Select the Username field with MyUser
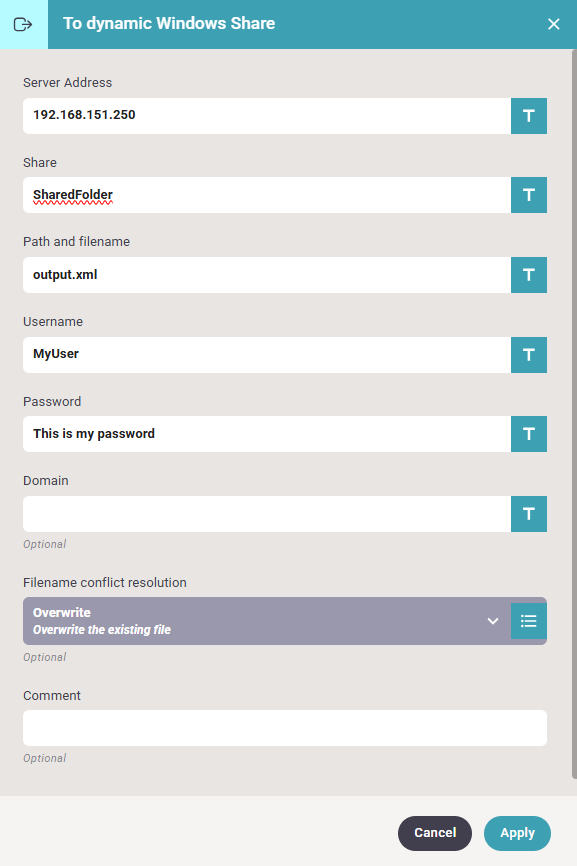The width and height of the screenshot is (577, 866). tap(267, 355)
